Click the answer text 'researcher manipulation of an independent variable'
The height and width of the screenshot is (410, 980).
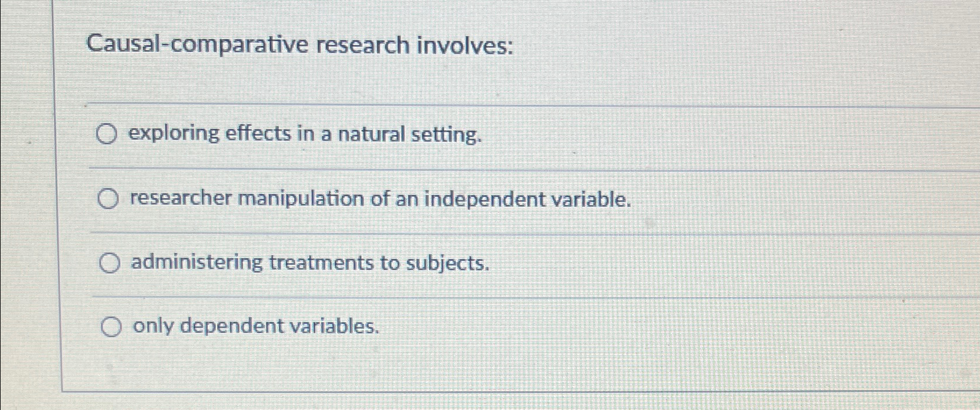380,199
